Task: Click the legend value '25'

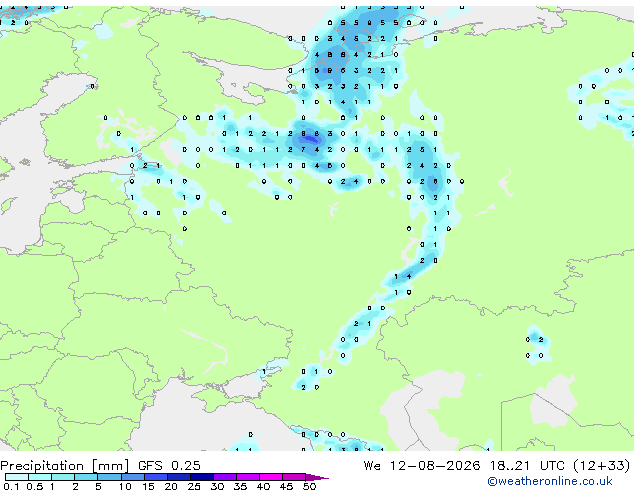Action: (194, 486)
